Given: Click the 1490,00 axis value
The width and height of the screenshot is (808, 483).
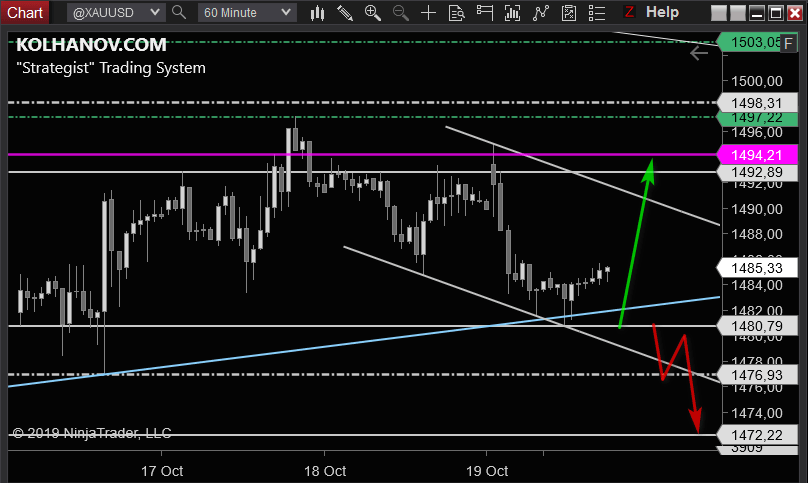Looking at the screenshot, I should point(757,209).
